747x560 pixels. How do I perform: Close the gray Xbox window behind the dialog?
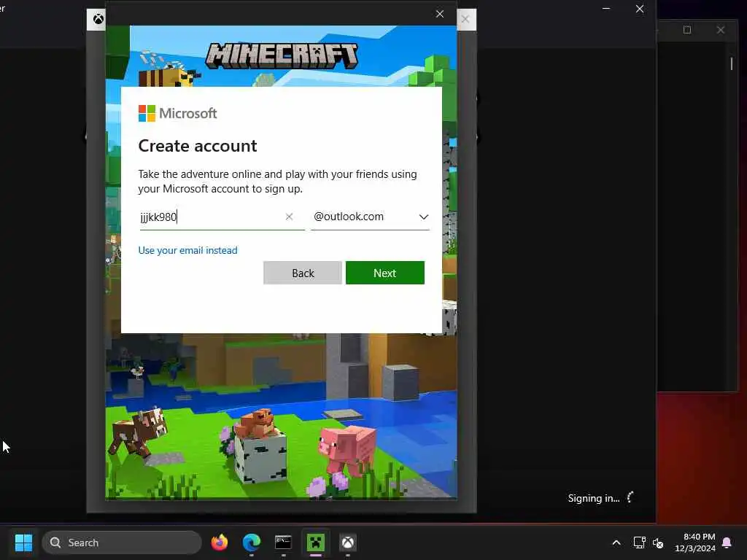[x=465, y=19]
